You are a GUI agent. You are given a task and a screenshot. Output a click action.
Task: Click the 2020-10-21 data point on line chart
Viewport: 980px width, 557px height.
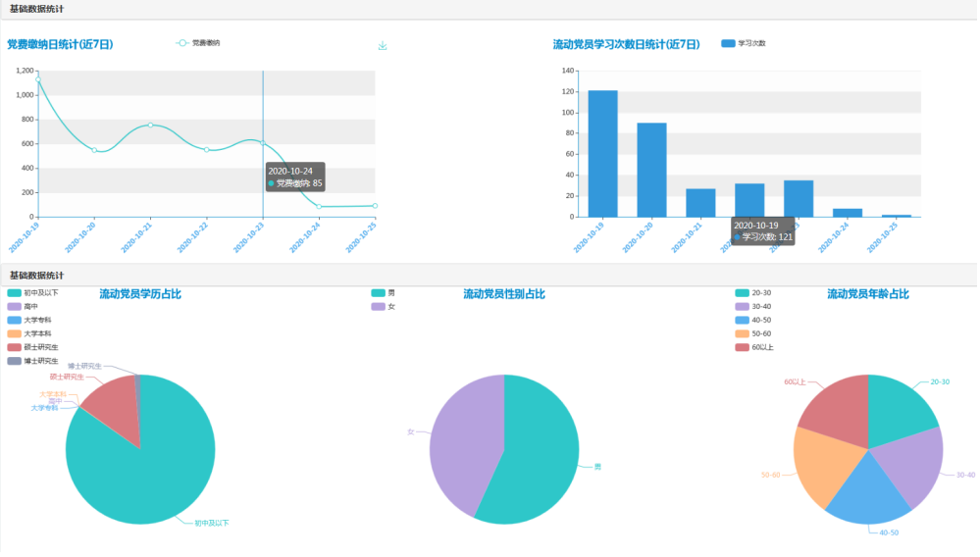pyautogui.click(x=151, y=125)
